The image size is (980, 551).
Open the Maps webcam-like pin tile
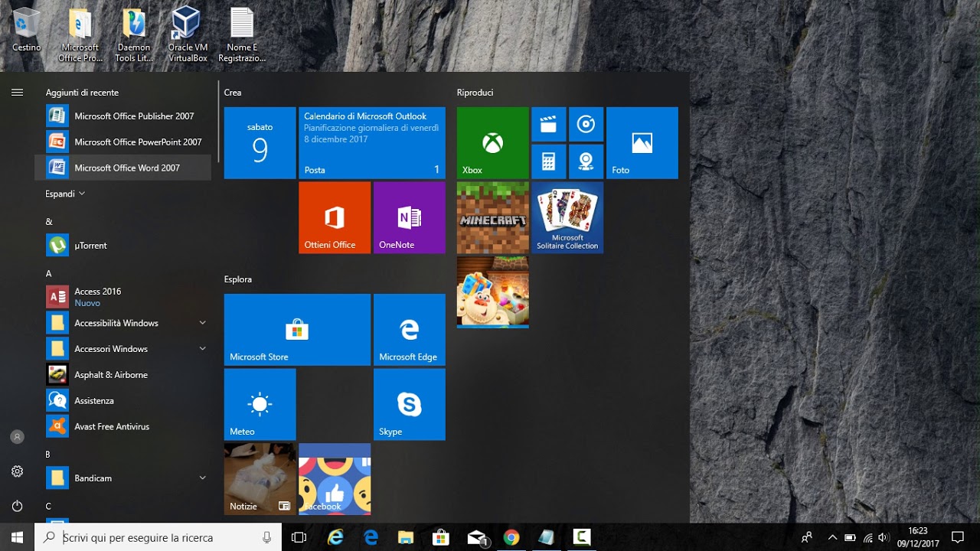[586, 161]
